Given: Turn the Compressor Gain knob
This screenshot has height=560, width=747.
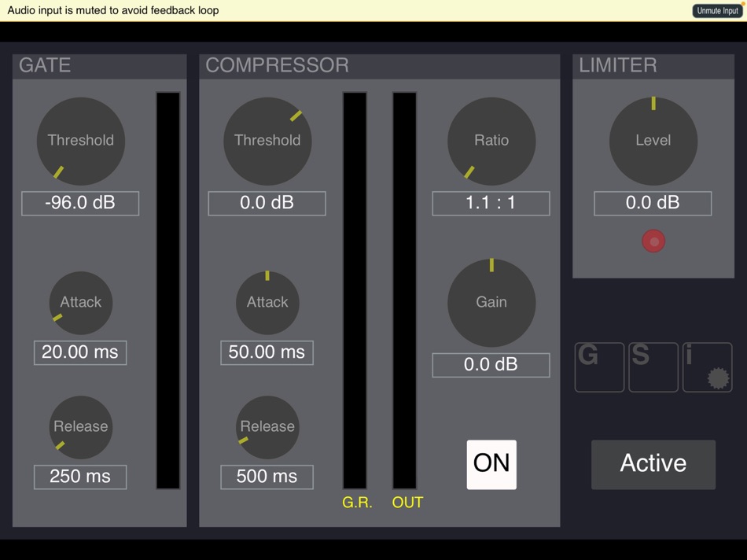Looking at the screenshot, I should click(x=491, y=303).
